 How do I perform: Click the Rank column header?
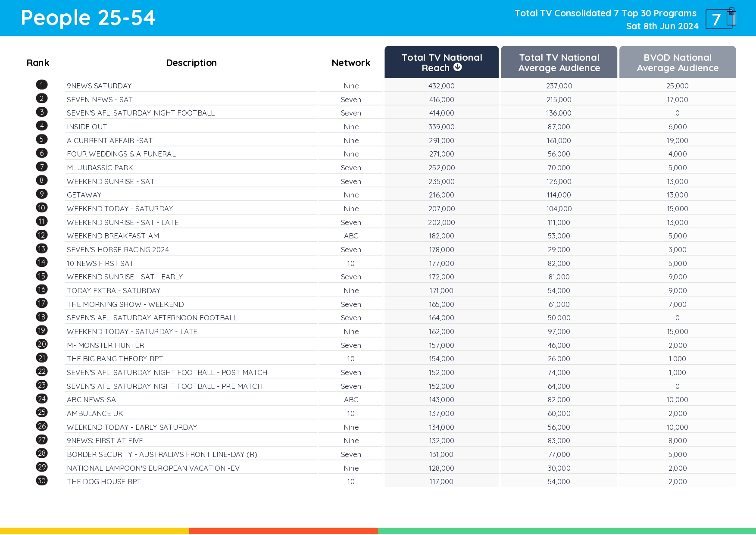point(38,63)
